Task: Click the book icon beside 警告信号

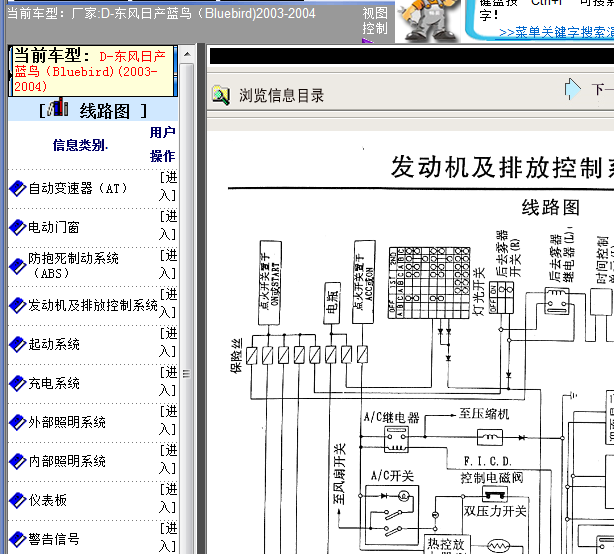Action: (x=18, y=540)
